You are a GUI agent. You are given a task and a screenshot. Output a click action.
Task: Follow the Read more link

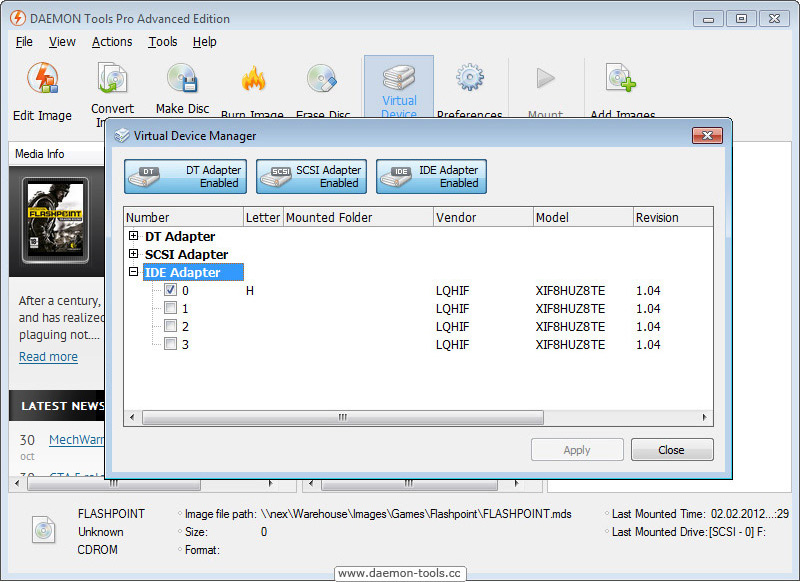click(48, 357)
